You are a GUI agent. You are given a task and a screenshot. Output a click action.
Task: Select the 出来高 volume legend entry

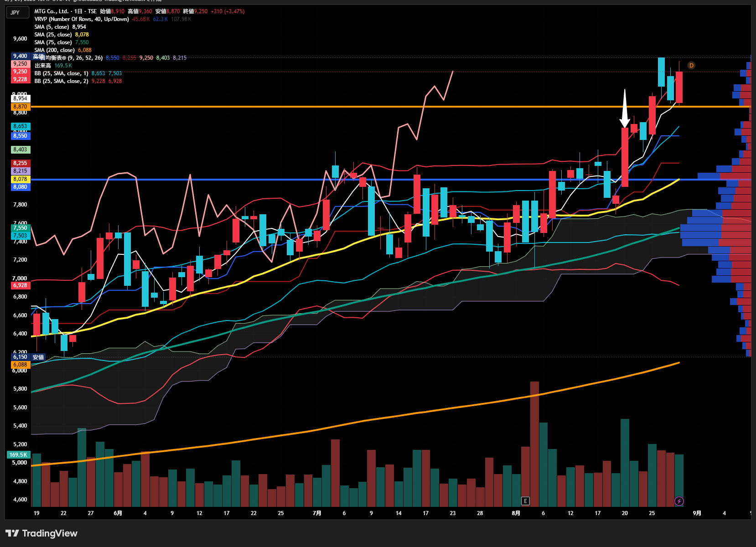point(43,66)
